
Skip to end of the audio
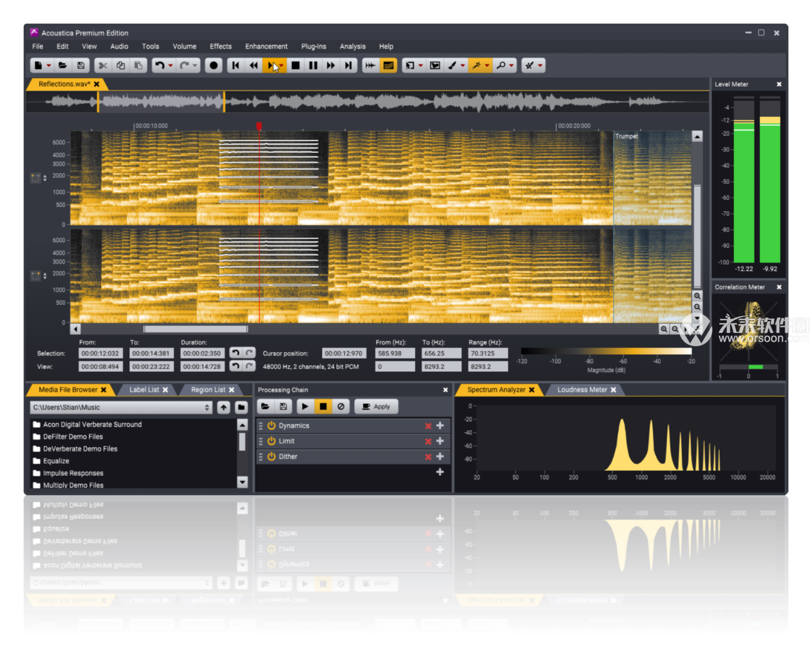[348, 65]
